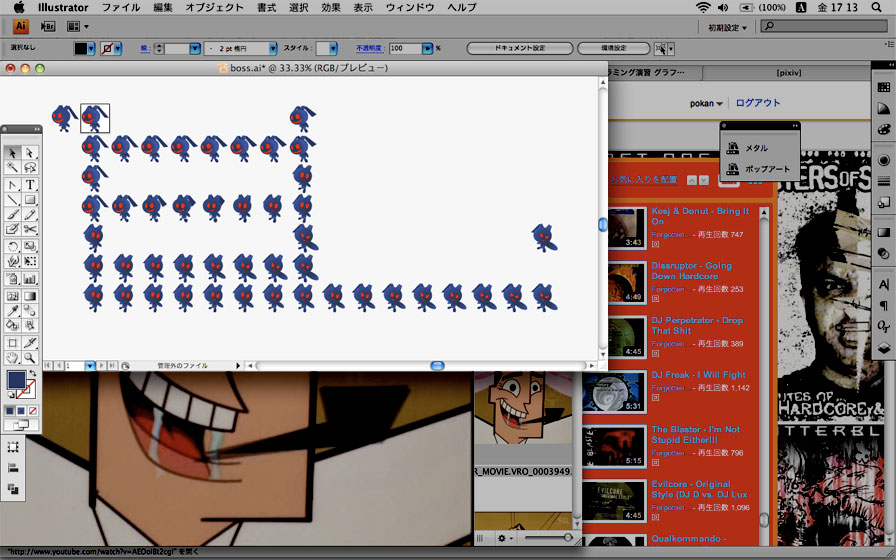Select the Zoom magnifier tool
The image size is (896, 560).
point(30,358)
